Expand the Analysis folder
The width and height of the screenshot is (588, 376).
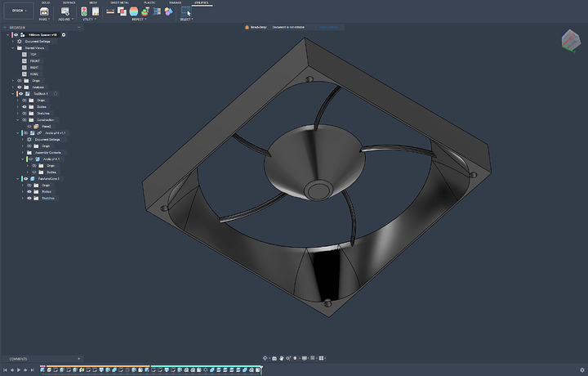pos(13,87)
